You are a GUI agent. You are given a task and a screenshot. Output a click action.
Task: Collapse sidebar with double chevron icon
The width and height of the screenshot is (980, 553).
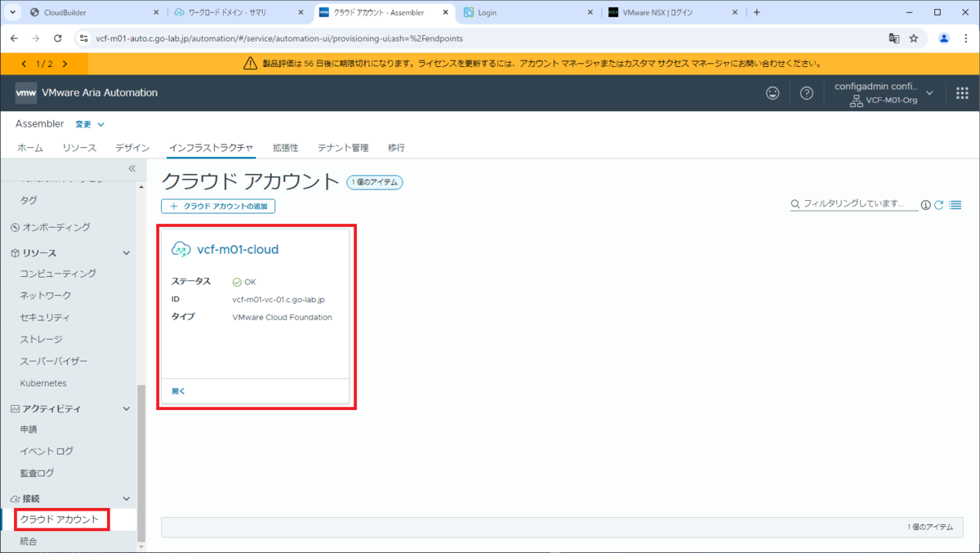[x=132, y=168]
